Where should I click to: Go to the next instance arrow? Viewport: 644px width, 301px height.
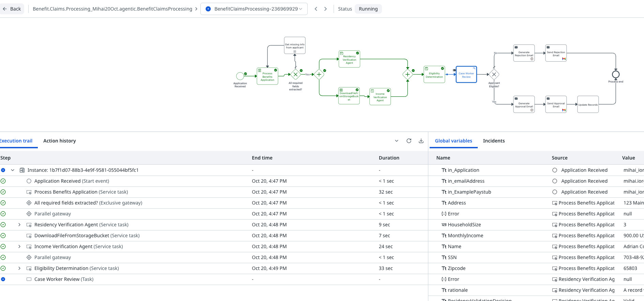(325, 9)
